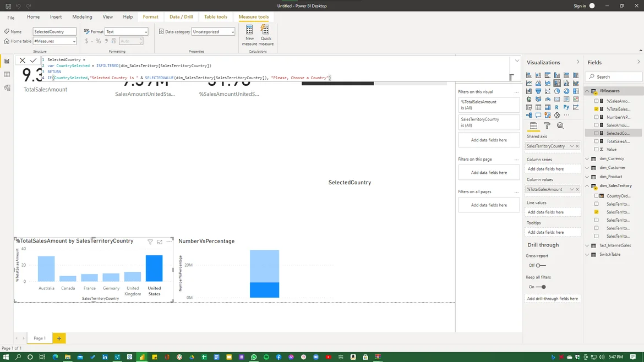This screenshot has height=362, width=644.
Task: Cancel the formula edit with the X icon
Action: pyautogui.click(x=22, y=60)
